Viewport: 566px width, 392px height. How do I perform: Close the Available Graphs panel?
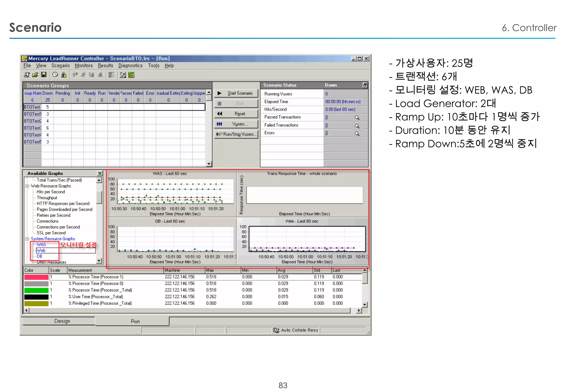pyautogui.click(x=100, y=173)
